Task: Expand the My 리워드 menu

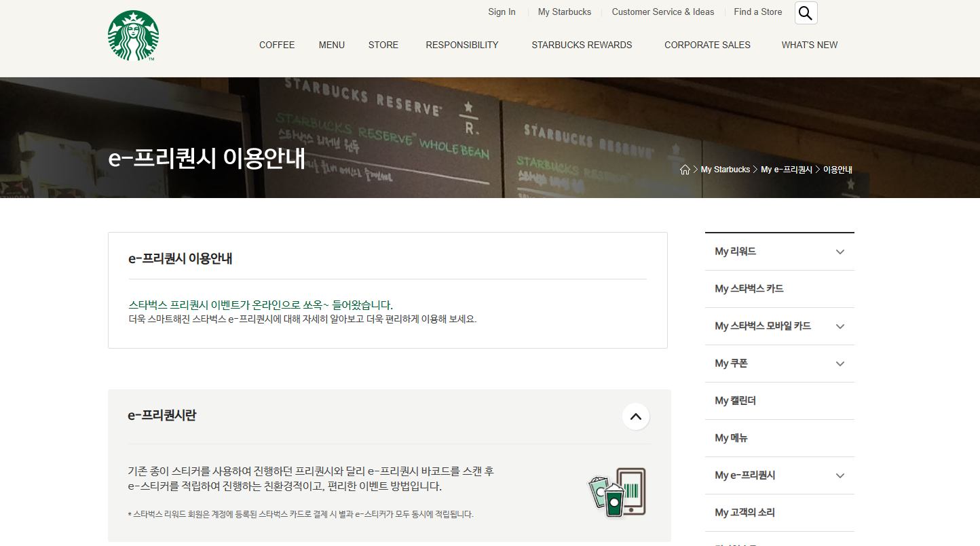Action: tap(840, 251)
